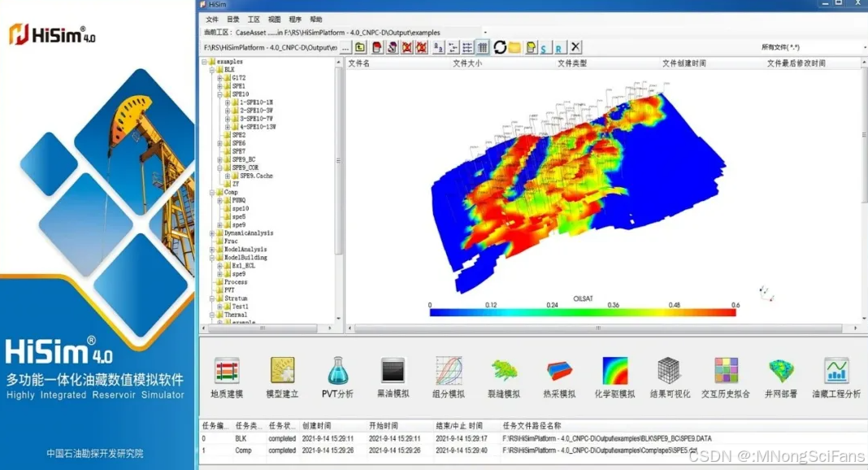Open the 程序 menu
Screen dimensions: 868x470
coord(295,20)
